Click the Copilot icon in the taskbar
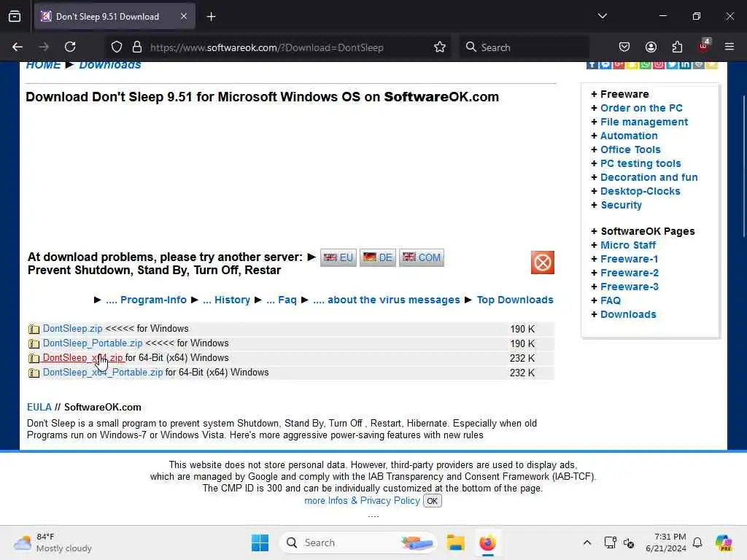 tap(724, 542)
